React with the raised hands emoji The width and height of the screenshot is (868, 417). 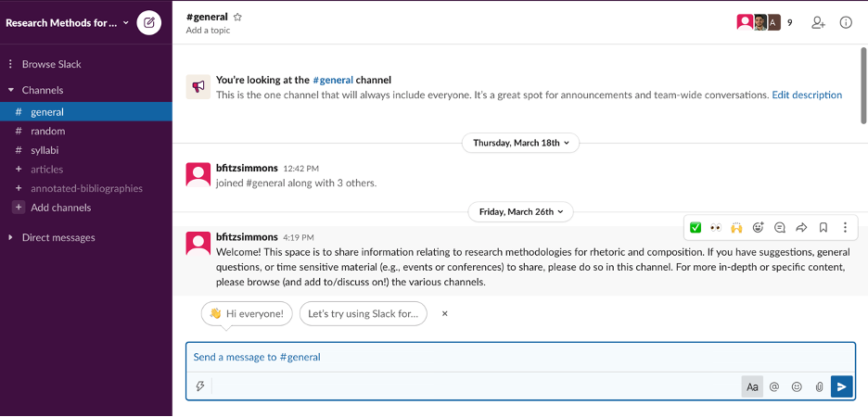click(736, 227)
